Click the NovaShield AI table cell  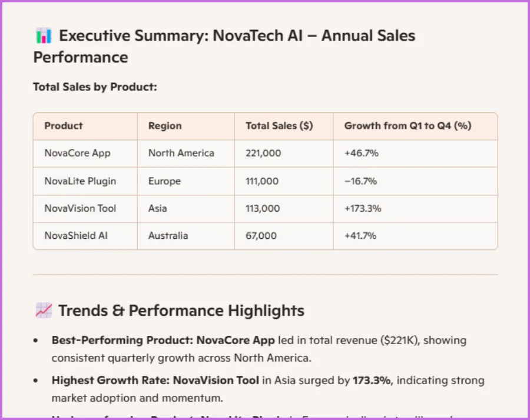[x=76, y=236]
